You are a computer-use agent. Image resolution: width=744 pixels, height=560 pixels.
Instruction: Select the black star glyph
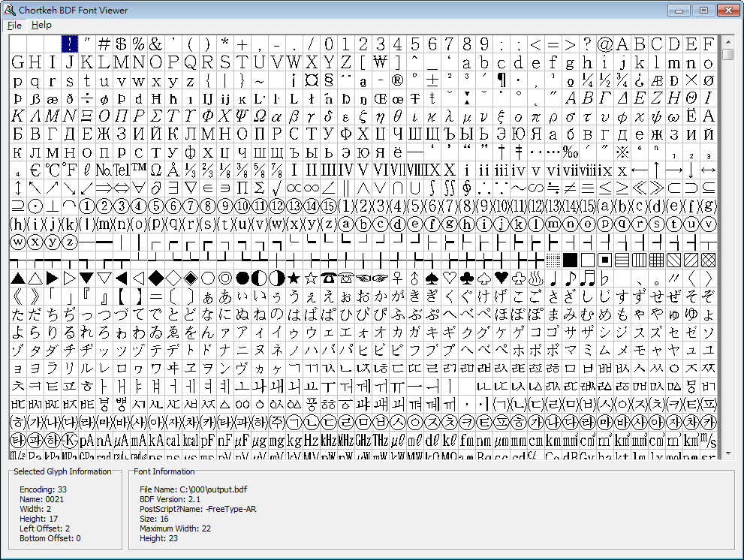294,278
